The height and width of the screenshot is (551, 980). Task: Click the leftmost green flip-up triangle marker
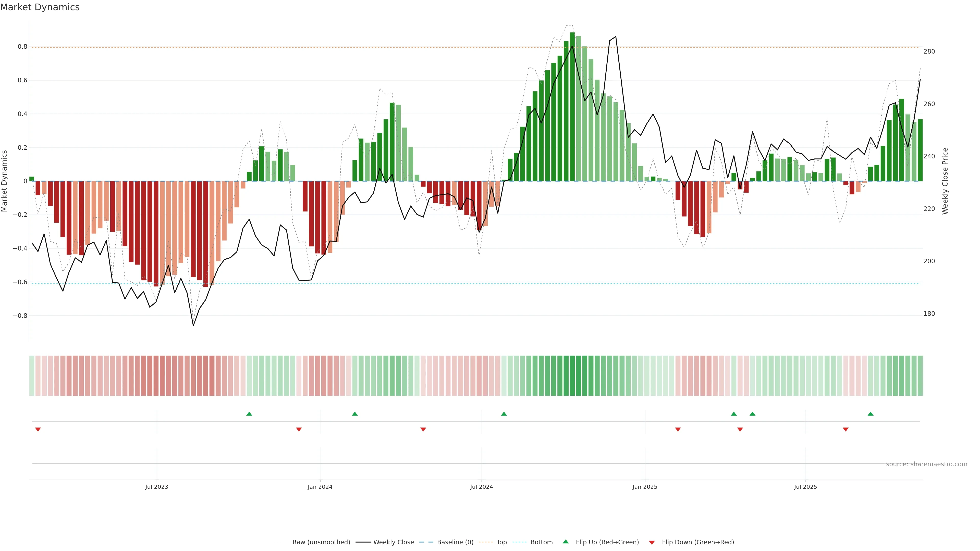pyautogui.click(x=249, y=414)
